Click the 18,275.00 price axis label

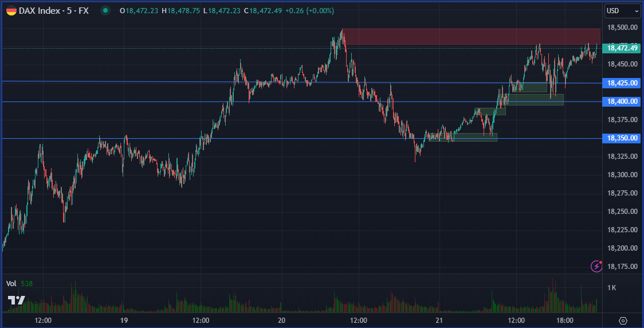click(622, 193)
